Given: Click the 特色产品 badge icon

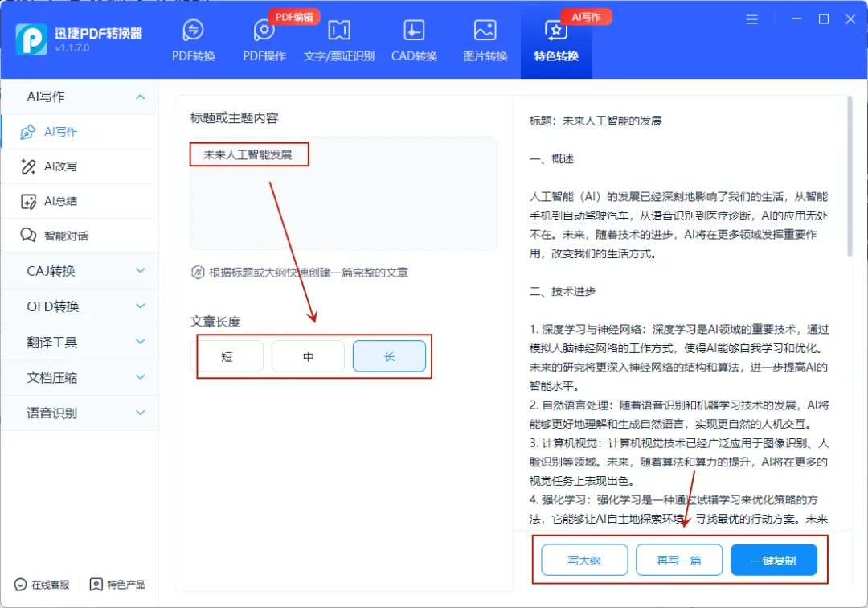Looking at the screenshot, I should click(96, 585).
